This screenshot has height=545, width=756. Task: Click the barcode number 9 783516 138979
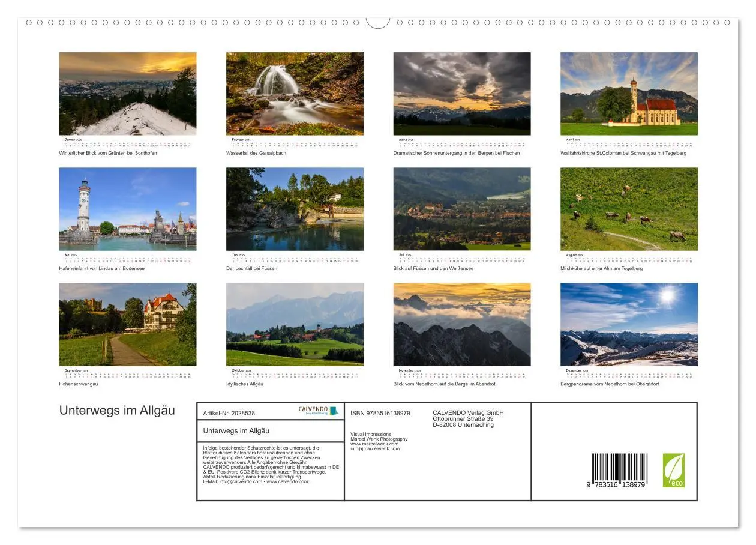tap(616, 484)
